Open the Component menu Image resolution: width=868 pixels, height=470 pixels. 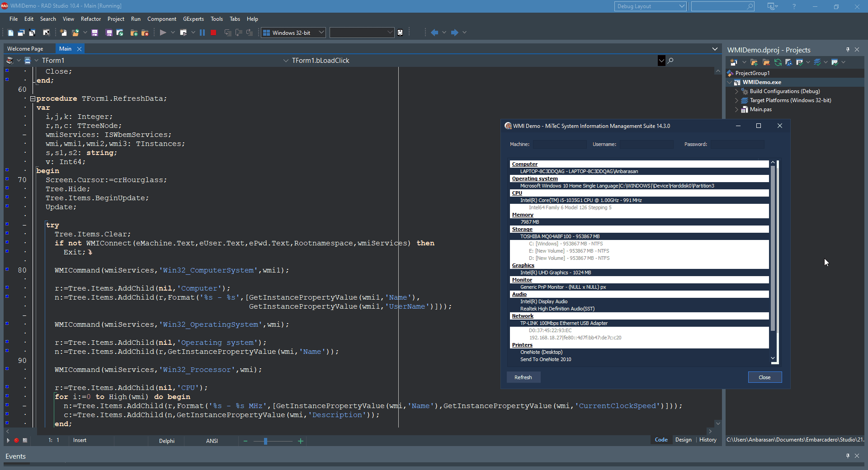point(162,19)
